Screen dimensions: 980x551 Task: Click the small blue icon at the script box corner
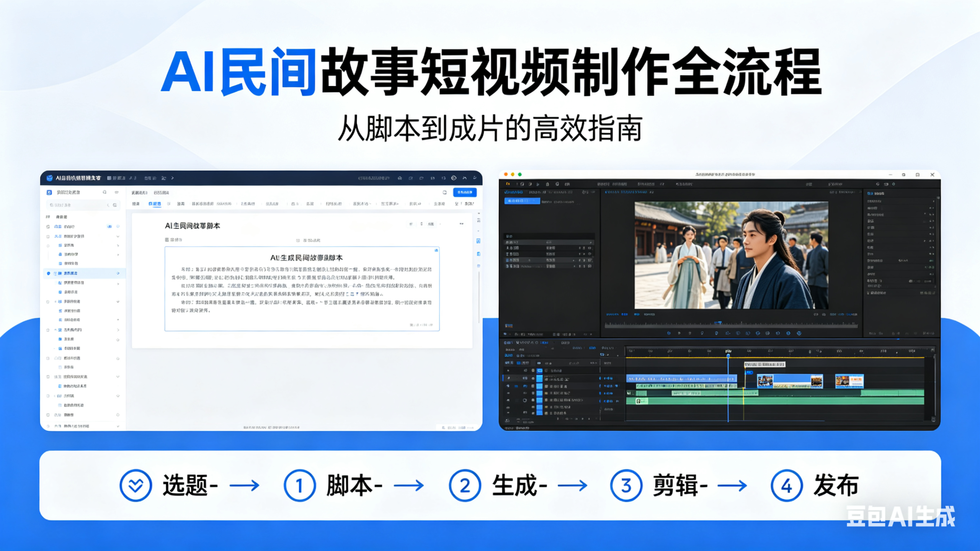tap(436, 250)
